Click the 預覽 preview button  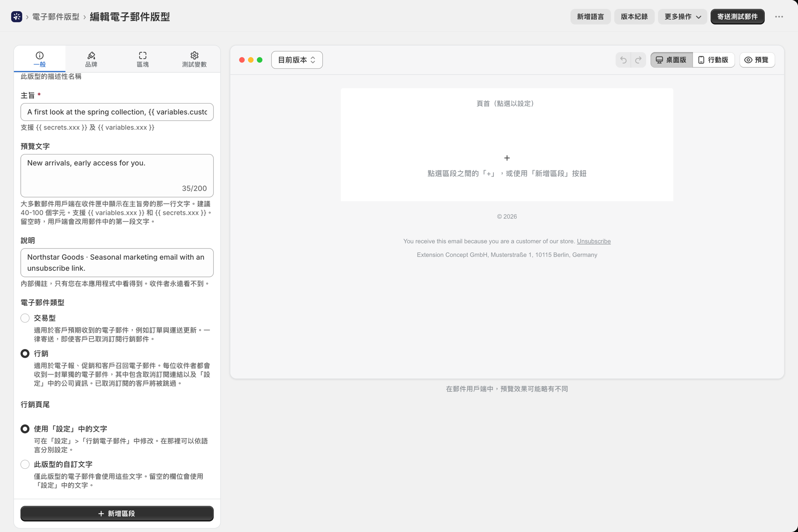point(757,60)
